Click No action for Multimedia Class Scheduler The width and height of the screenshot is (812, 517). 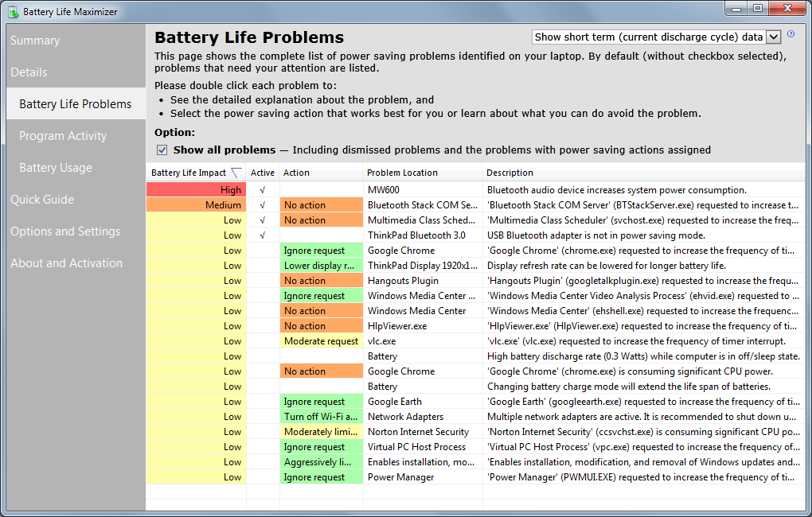(322, 220)
